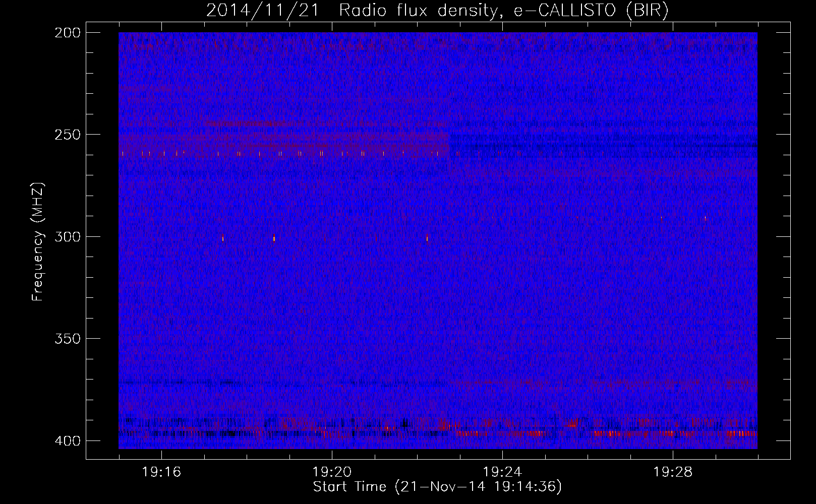Click the '19:16' time axis label
The width and height of the screenshot is (816, 504).
click(x=161, y=472)
